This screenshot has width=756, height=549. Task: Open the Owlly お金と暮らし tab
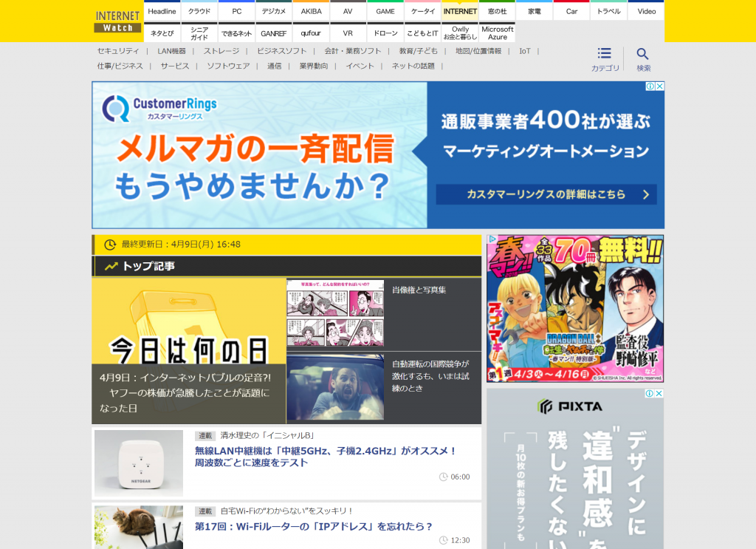coord(460,33)
